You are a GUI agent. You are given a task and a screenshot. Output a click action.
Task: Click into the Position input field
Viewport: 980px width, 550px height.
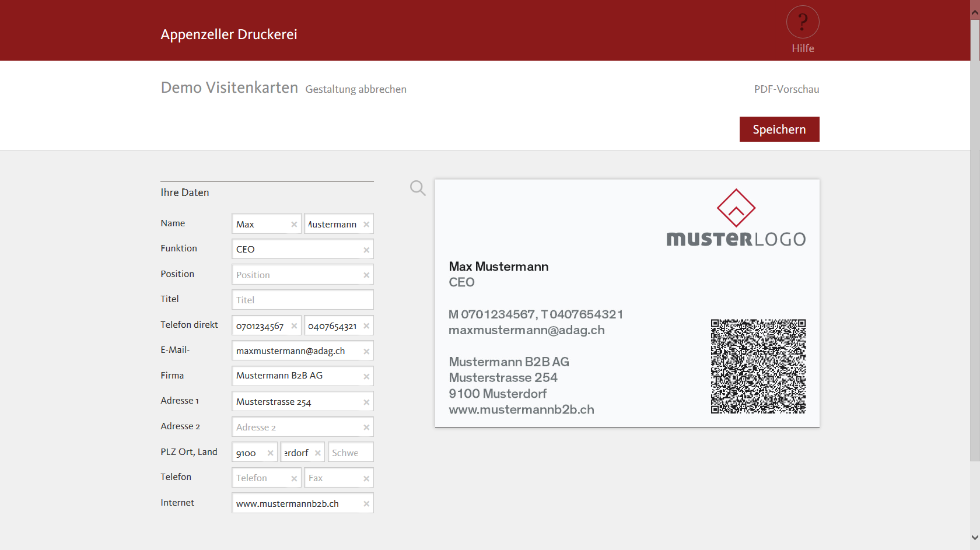tap(296, 275)
